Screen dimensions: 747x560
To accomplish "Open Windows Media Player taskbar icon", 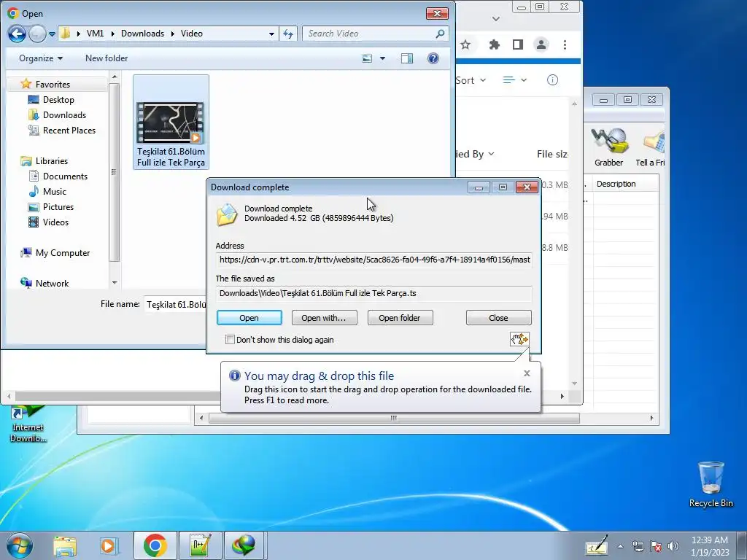I will (x=108, y=545).
